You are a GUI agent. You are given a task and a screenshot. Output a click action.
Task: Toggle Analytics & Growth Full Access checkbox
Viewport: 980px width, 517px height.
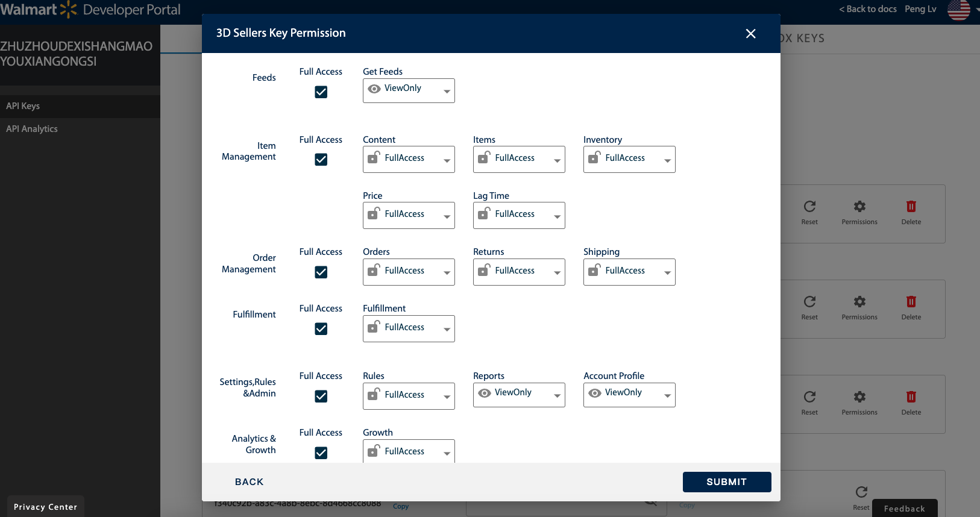(321, 453)
